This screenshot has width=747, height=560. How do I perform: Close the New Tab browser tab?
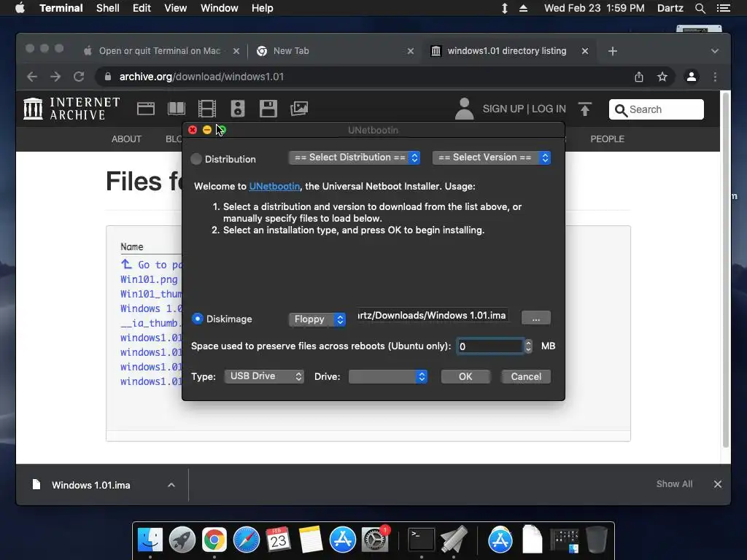click(x=411, y=51)
